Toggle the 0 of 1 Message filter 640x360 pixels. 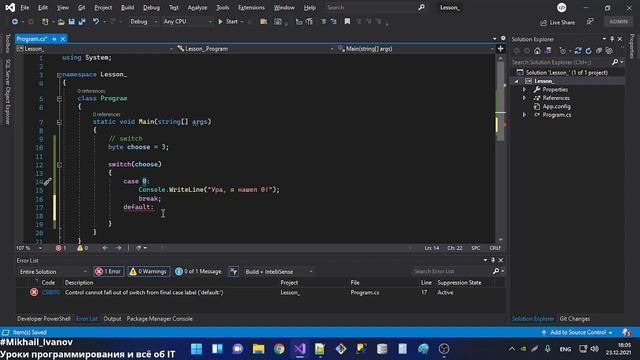click(198, 271)
